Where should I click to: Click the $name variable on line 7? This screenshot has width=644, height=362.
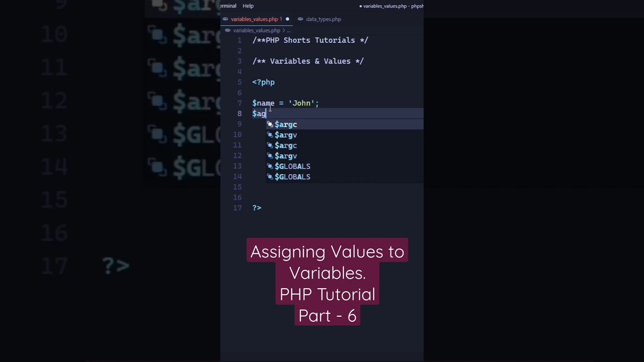click(264, 103)
